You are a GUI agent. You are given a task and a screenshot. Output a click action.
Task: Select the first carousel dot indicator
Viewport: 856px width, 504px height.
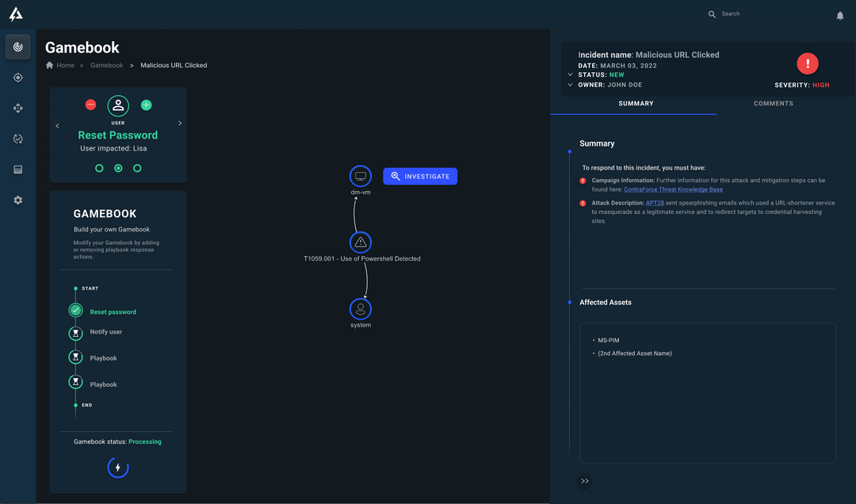pos(99,168)
